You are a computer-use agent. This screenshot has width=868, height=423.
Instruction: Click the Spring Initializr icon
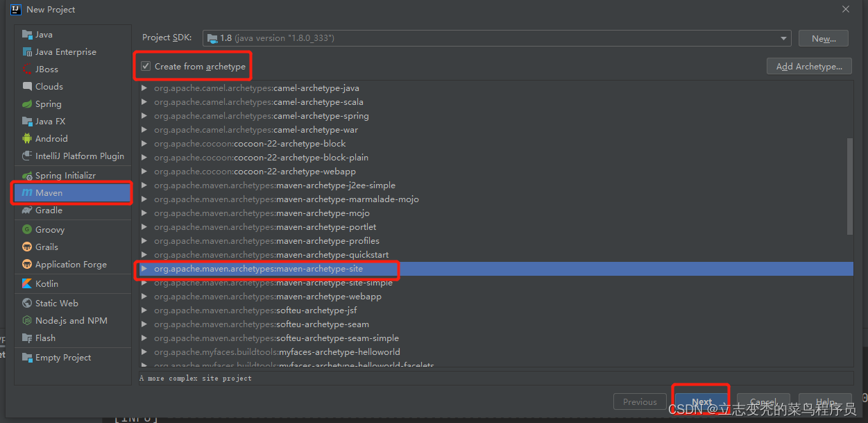[x=27, y=176]
